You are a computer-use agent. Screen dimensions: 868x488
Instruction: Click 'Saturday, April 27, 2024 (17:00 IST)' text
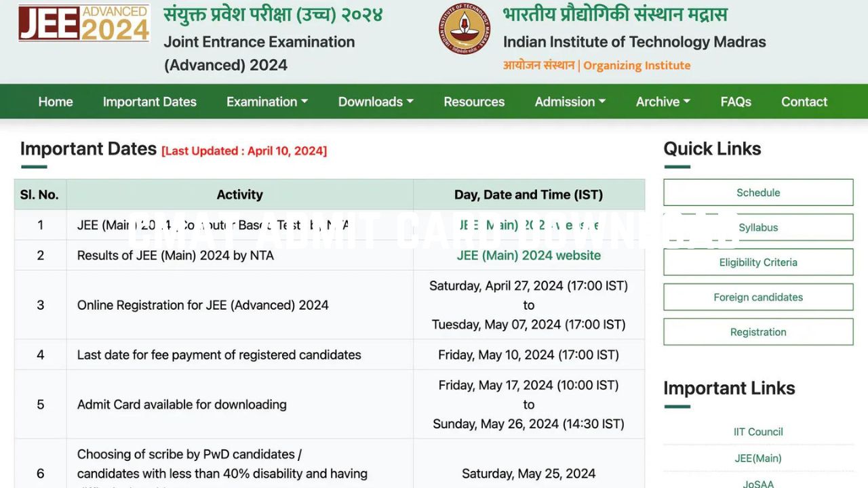coord(529,286)
